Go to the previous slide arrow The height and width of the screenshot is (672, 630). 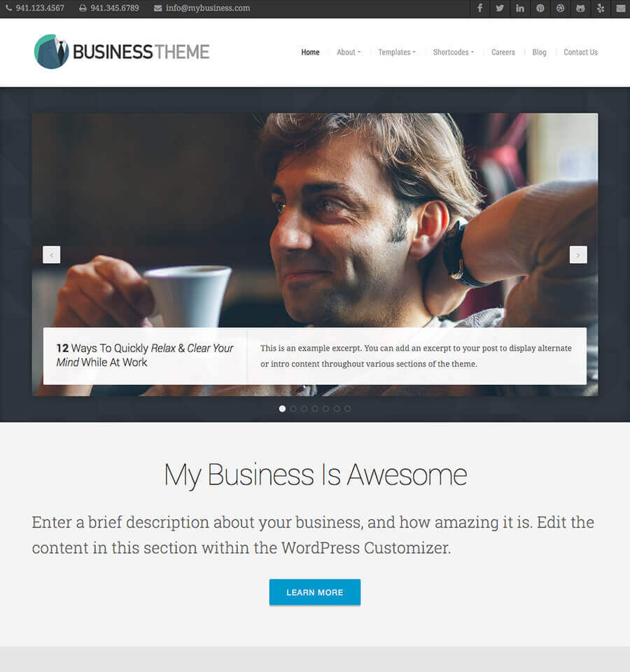(x=51, y=255)
